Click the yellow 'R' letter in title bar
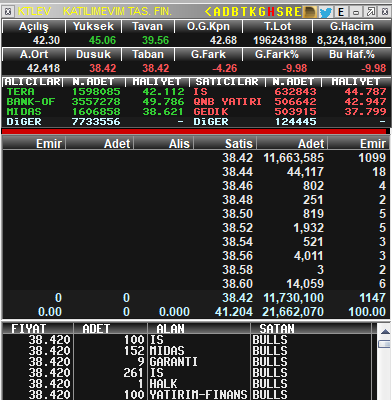The width and height of the screenshot is (392, 400). pos(289,12)
